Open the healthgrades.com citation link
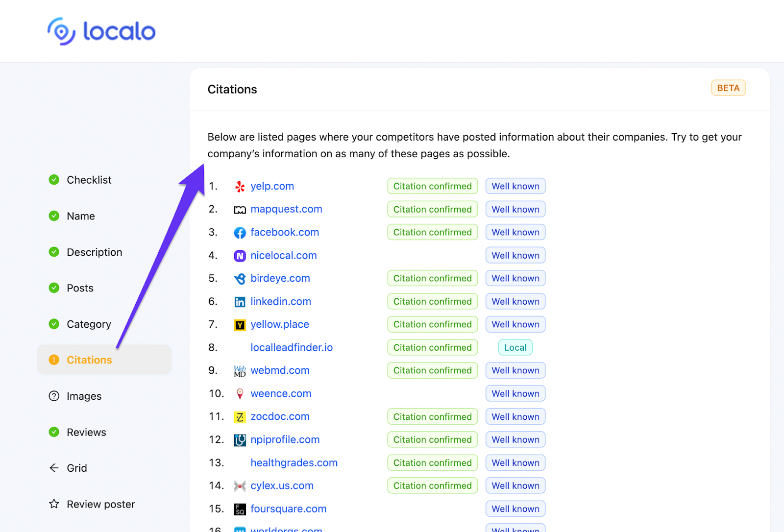This screenshot has width=784, height=532. pos(294,463)
